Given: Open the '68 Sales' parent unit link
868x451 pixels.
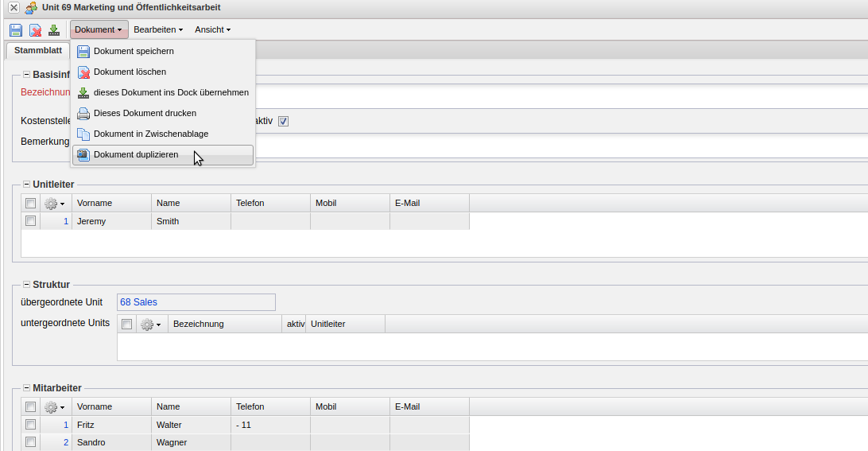Looking at the screenshot, I should (139, 302).
